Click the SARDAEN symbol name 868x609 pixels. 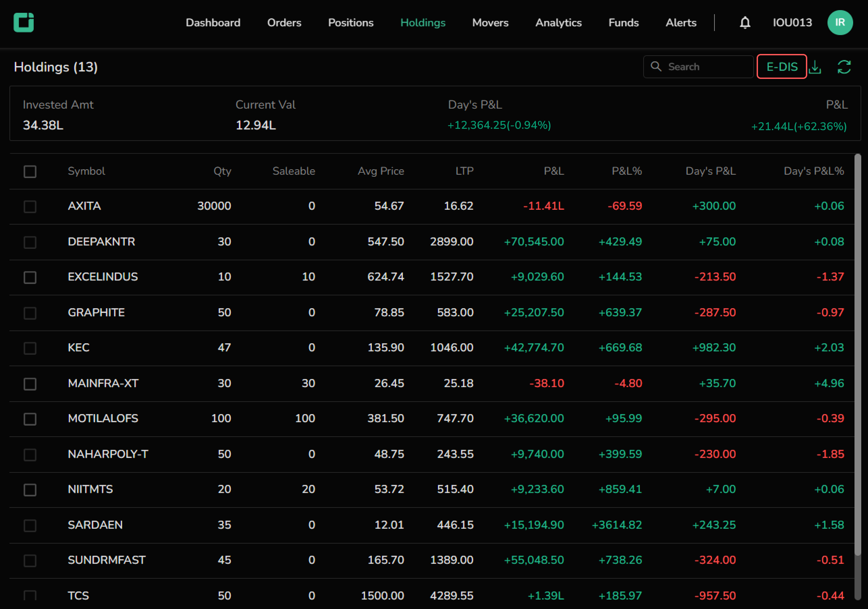click(x=95, y=525)
